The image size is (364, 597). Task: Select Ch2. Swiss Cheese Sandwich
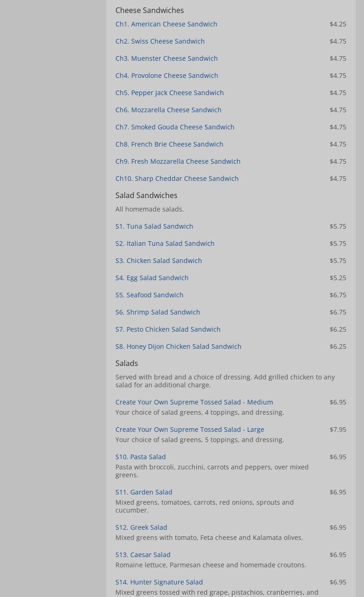click(160, 41)
